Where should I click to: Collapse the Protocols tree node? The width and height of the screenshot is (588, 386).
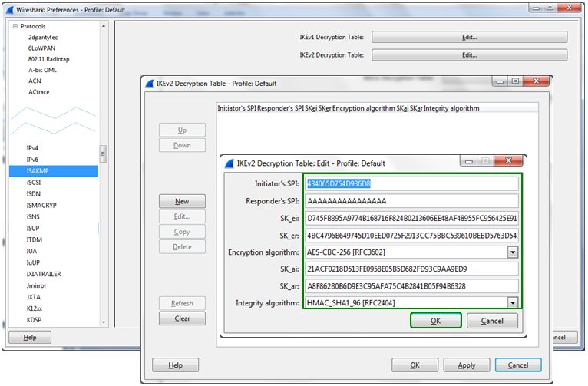click(15, 26)
